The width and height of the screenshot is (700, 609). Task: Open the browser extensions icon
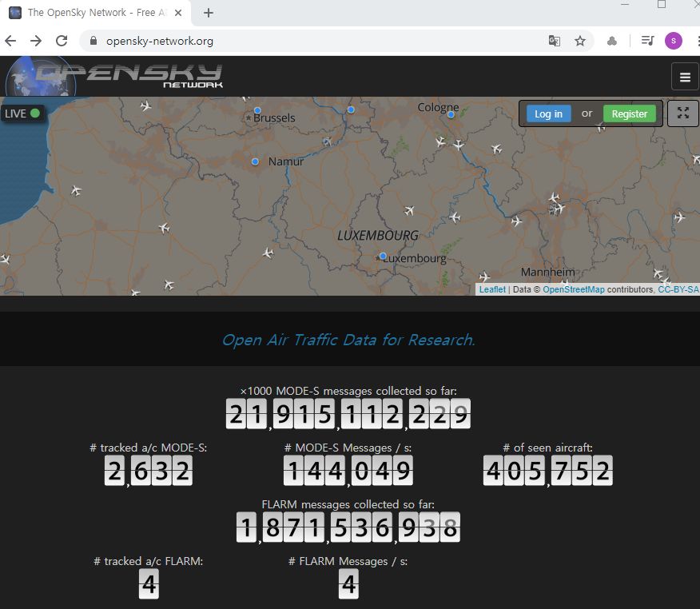(x=612, y=41)
